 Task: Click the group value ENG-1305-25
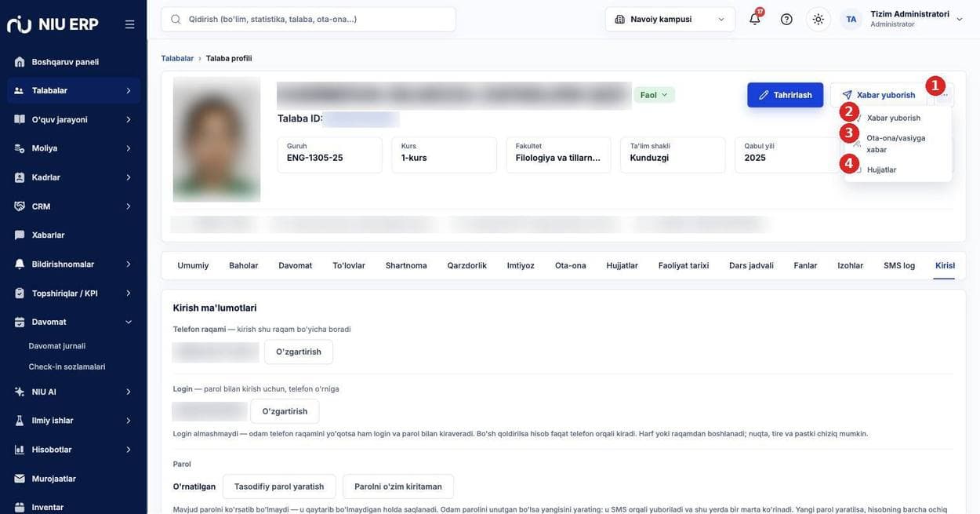315,158
